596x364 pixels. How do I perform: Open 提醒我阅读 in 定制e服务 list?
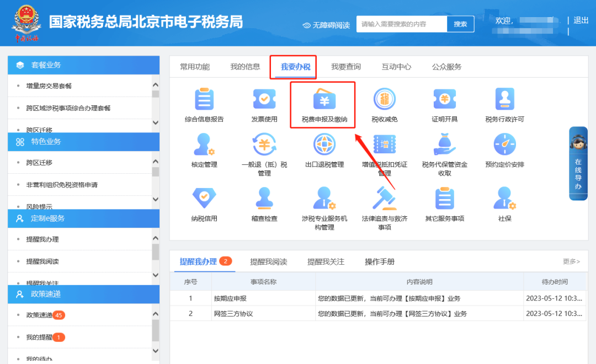coord(42,261)
